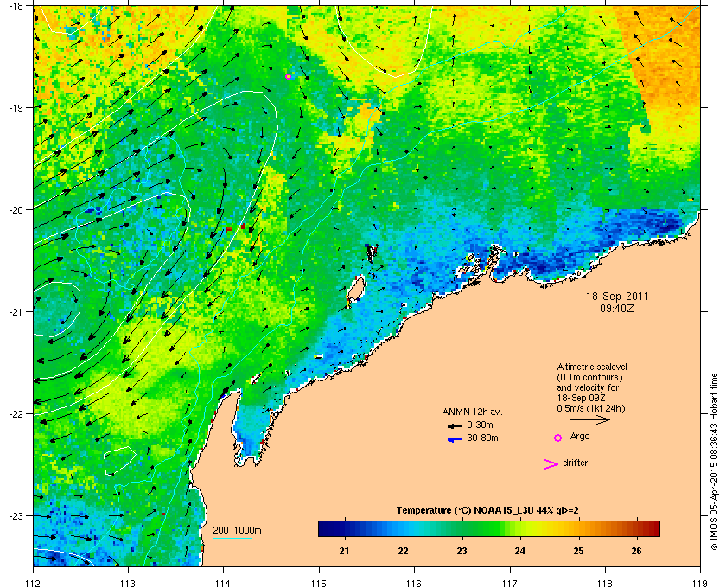Click the 'Altimetric sealevel' legend text
Viewport: 726px width, 588px height.
pyautogui.click(x=592, y=367)
